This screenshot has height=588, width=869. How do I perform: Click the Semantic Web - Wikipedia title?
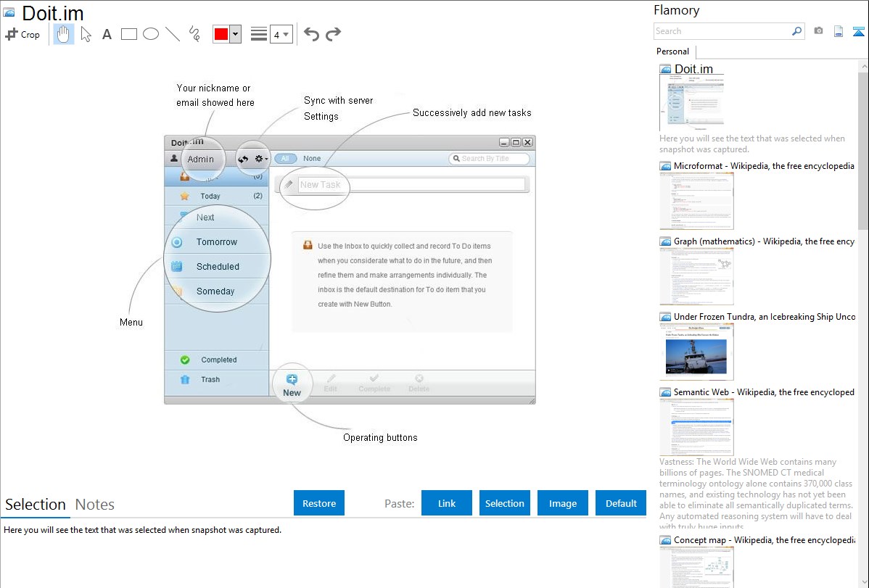[x=764, y=392]
